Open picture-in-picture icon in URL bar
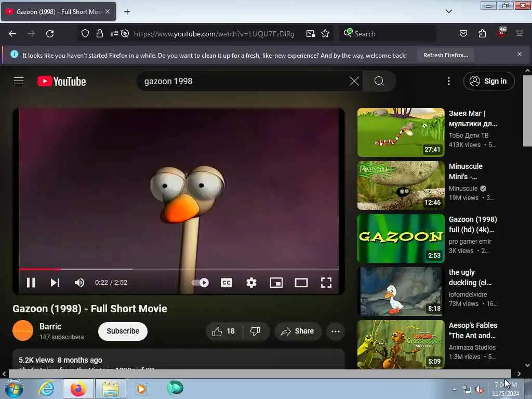The height and width of the screenshot is (399, 532). pyautogui.click(x=310, y=33)
